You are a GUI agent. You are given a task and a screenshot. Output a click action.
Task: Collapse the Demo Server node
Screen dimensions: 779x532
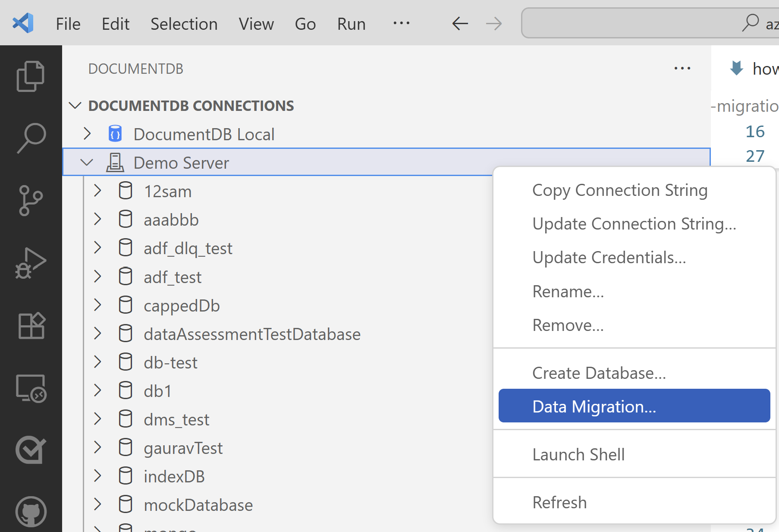coord(87,163)
